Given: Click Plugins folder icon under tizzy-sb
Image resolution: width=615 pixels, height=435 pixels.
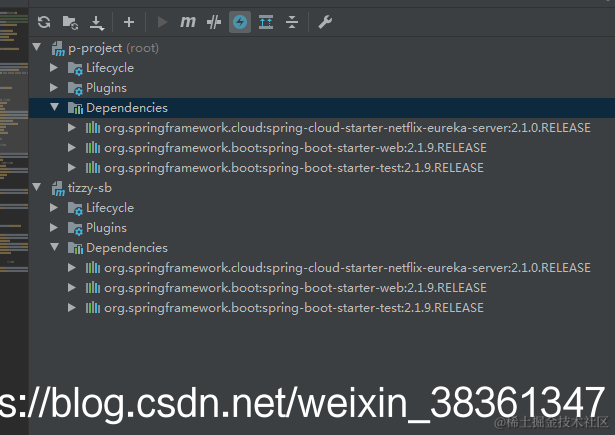Looking at the screenshot, I should pyautogui.click(x=75, y=228).
